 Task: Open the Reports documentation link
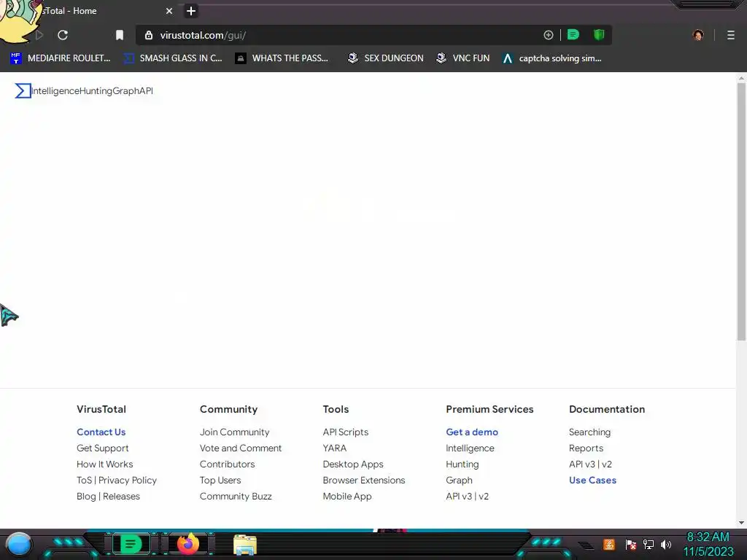(586, 448)
